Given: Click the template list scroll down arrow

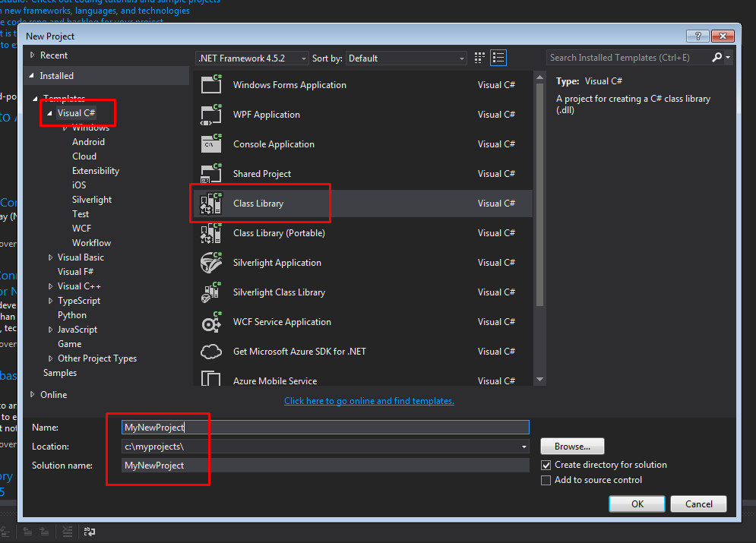Looking at the screenshot, I should 539,380.
